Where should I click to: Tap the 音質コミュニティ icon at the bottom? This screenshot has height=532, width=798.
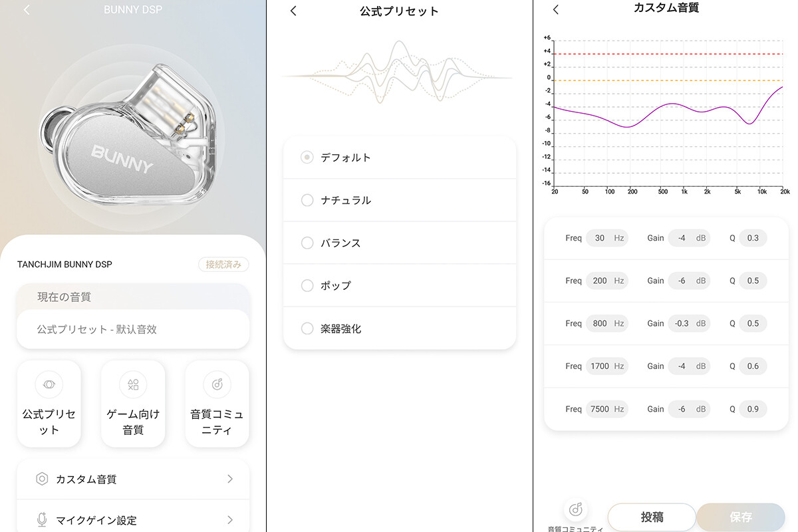(x=576, y=509)
